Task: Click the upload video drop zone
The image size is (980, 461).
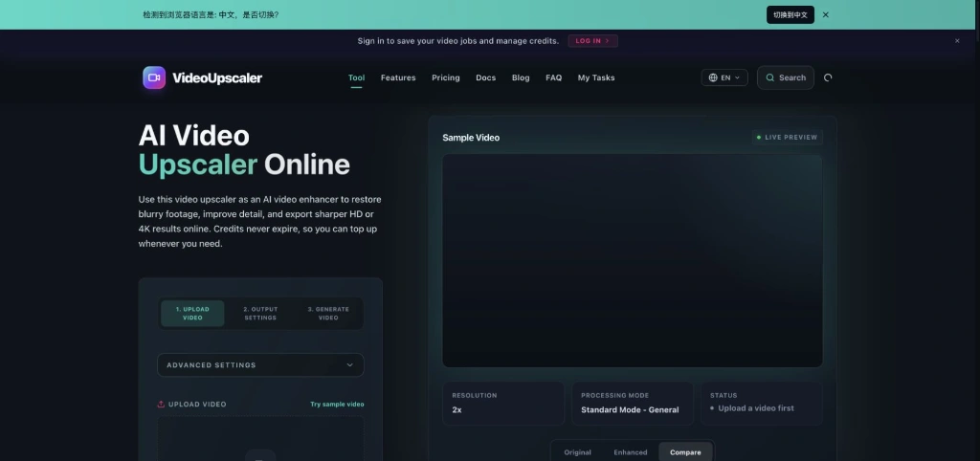Action: pyautogui.click(x=260, y=438)
